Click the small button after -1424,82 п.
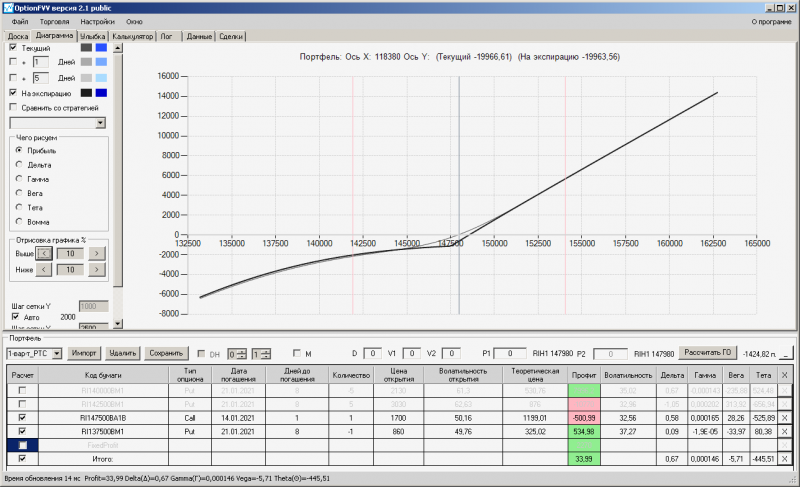800x487 pixels. pyautogui.click(x=787, y=353)
